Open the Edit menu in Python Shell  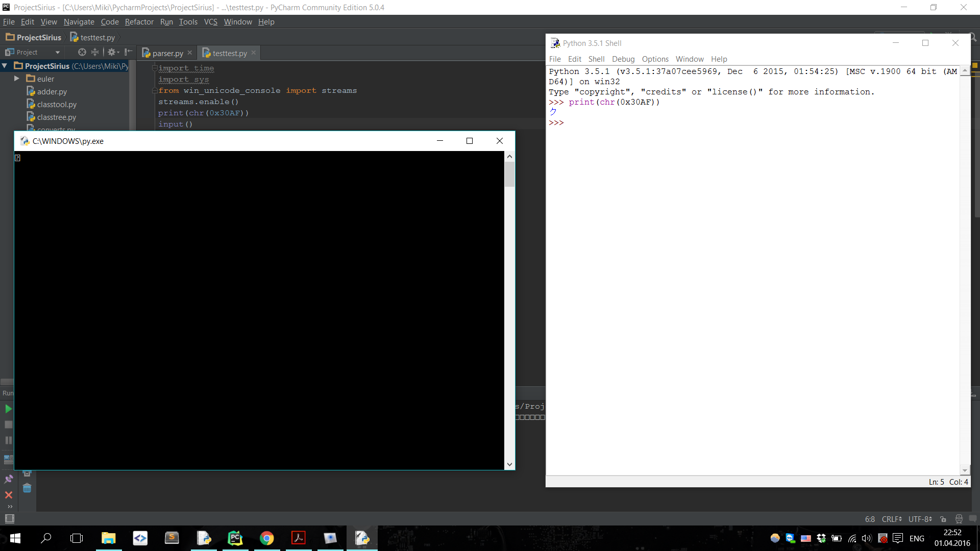pos(574,59)
